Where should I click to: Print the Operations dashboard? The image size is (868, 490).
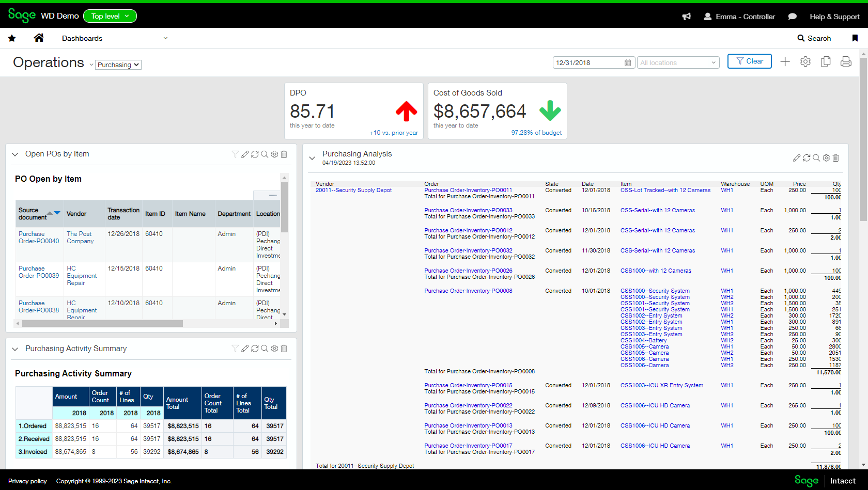846,61
